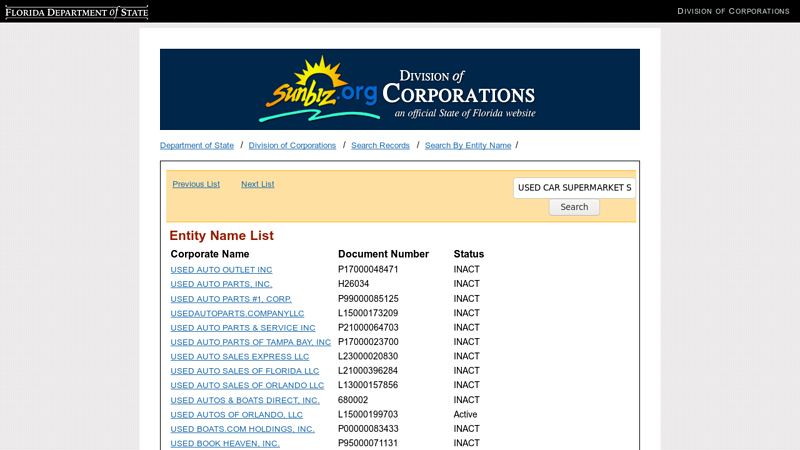Click the Status column header
The height and width of the screenshot is (450, 800).
pyautogui.click(x=468, y=254)
